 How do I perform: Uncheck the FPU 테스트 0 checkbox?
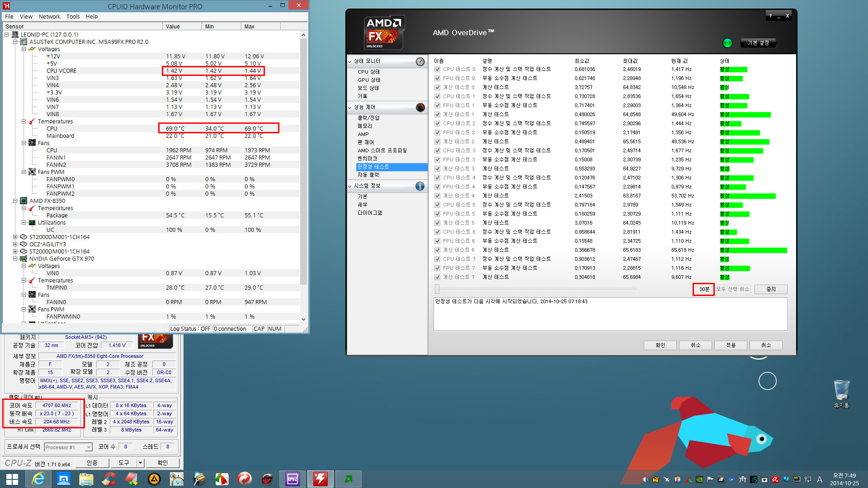tap(438, 79)
